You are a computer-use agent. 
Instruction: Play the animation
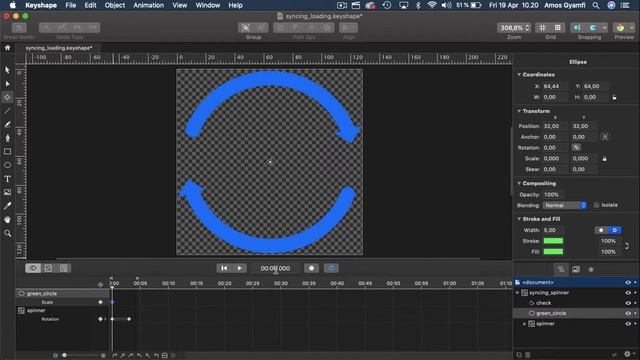pos(240,268)
